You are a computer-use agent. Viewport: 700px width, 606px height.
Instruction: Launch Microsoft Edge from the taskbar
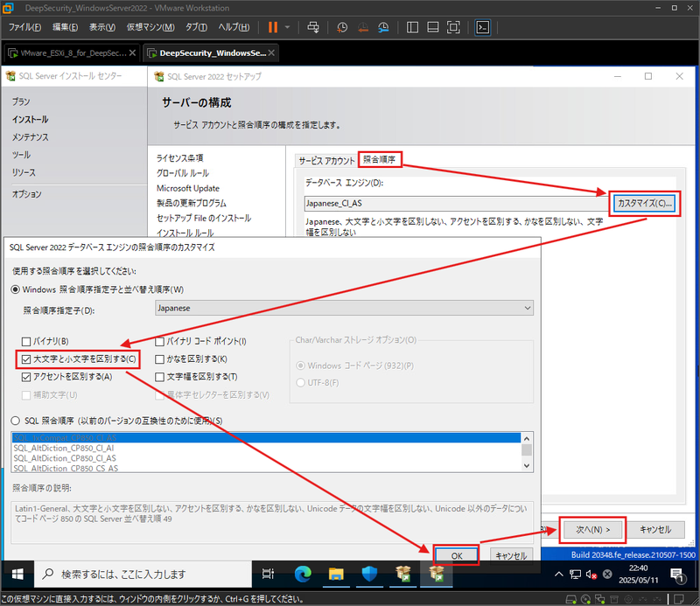303,575
